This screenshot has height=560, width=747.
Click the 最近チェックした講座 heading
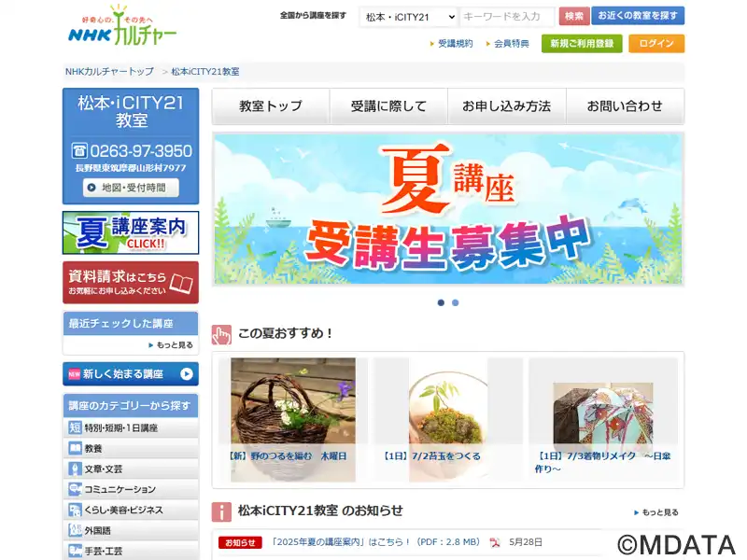[131, 323]
